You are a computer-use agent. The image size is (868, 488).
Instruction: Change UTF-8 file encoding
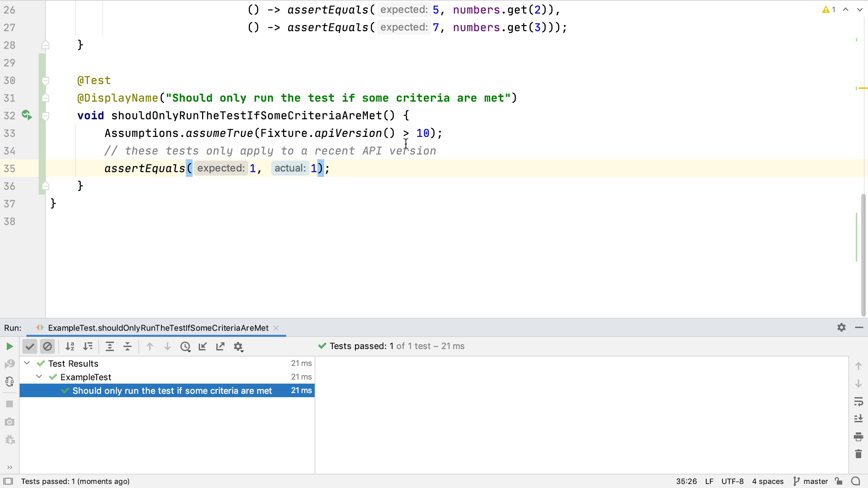(x=732, y=481)
